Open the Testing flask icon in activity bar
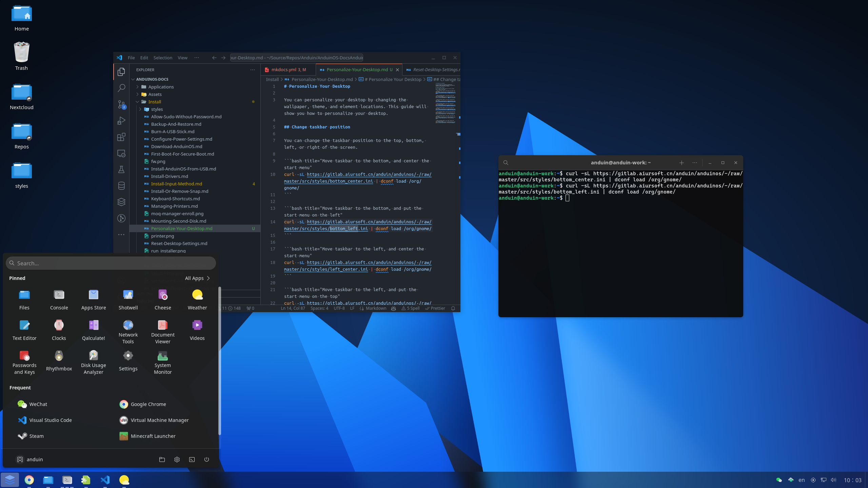868x488 pixels. point(121,169)
